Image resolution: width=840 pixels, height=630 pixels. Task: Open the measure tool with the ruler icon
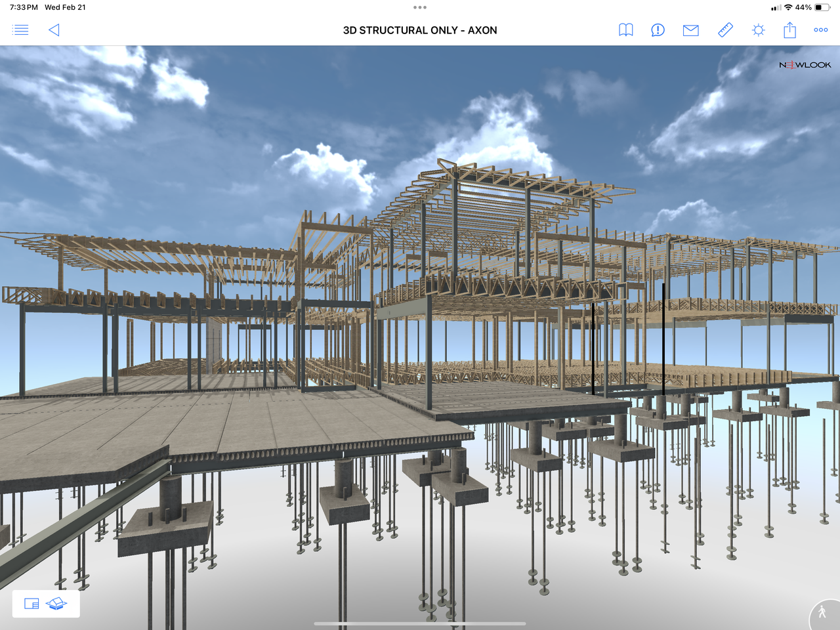point(725,30)
